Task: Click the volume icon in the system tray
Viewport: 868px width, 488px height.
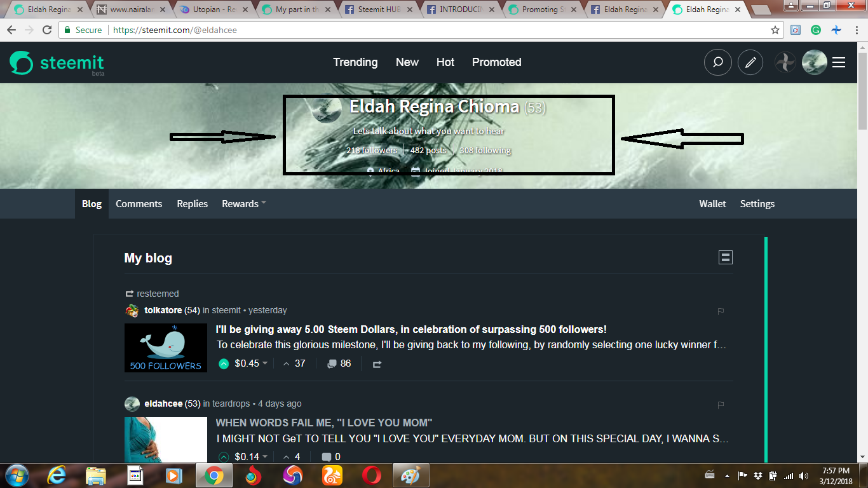Action: 803,475
